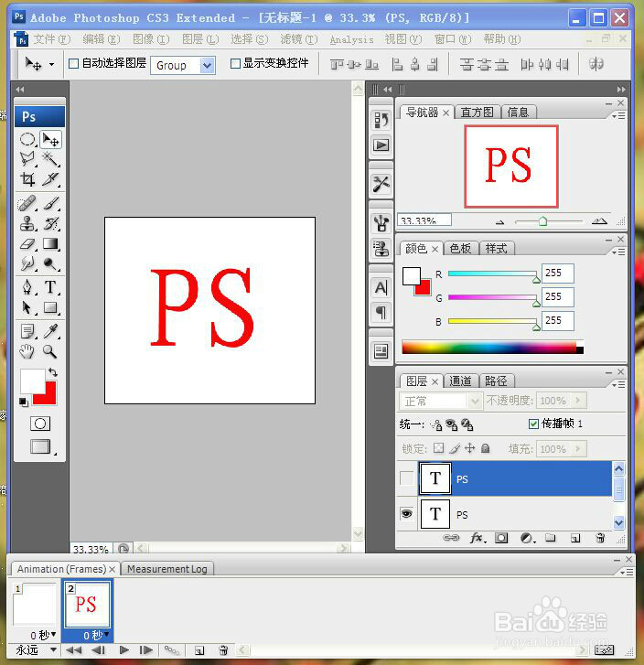Select the Magic Wand tool
The image size is (644, 665).
[x=50, y=159]
